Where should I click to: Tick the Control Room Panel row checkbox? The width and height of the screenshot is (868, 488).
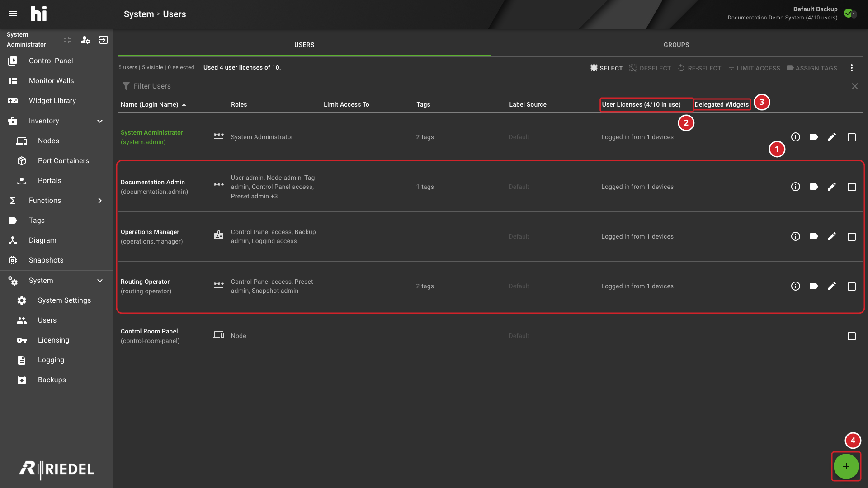pyautogui.click(x=852, y=336)
